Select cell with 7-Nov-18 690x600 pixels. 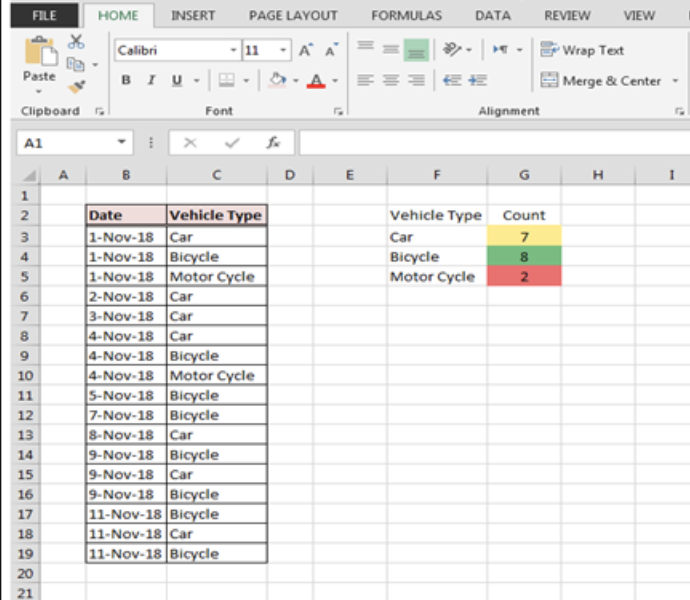[x=126, y=415]
